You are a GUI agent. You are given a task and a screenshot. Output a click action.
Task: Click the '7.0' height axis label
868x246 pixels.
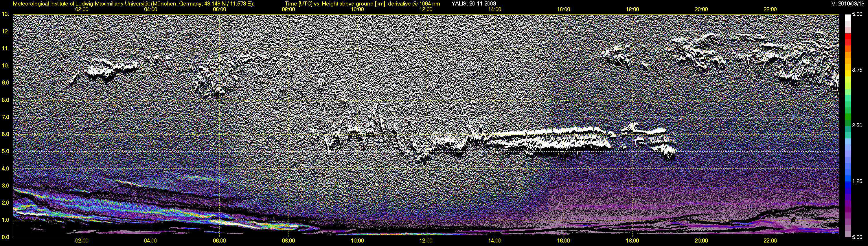[5, 117]
